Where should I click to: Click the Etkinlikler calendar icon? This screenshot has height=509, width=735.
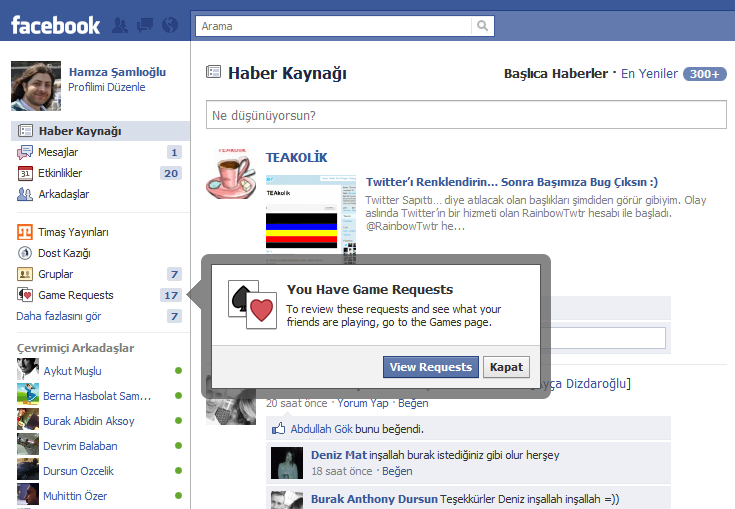[x=25, y=173]
